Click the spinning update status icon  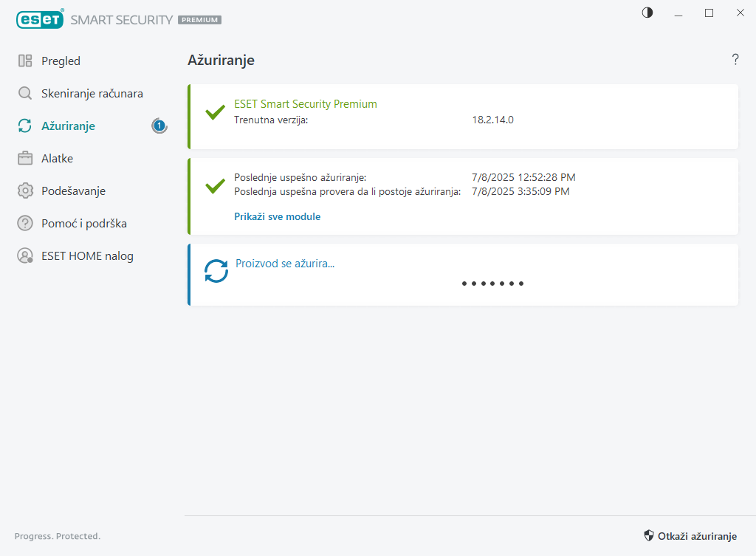pos(216,271)
